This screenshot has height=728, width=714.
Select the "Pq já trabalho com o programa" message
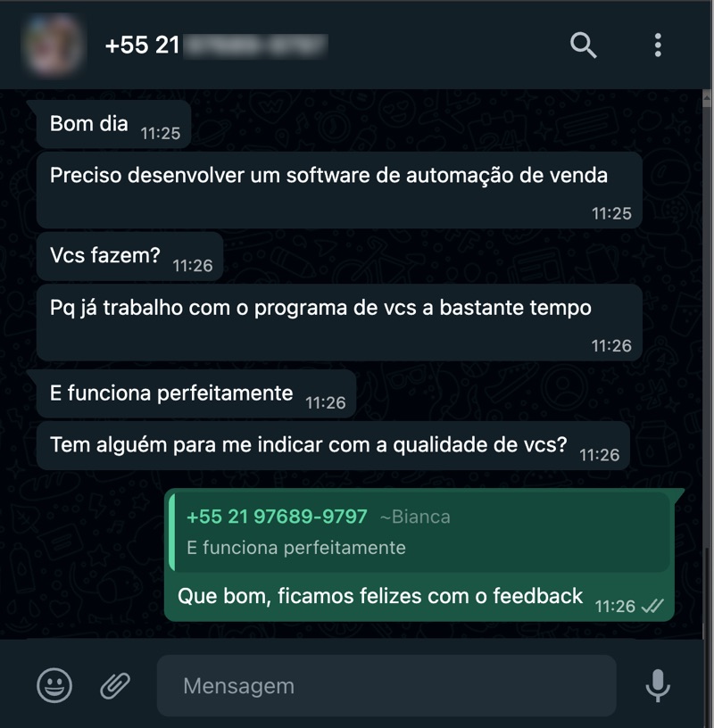pos(339,322)
